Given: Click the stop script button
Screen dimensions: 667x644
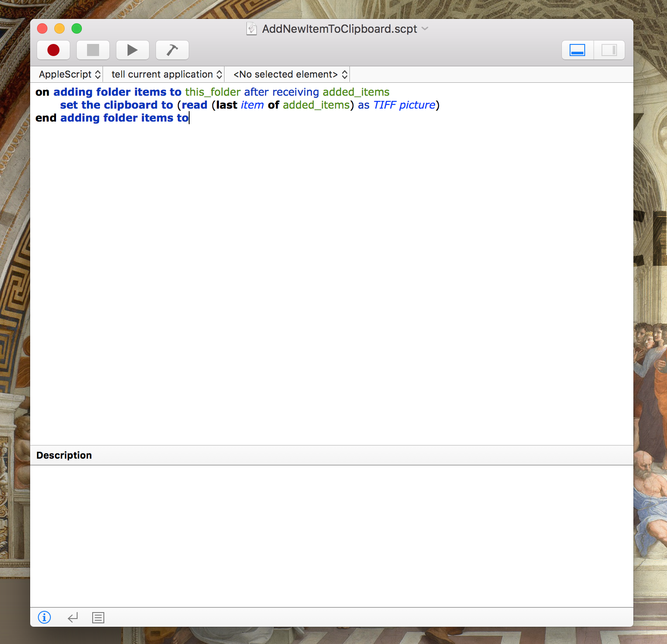Looking at the screenshot, I should point(93,50).
